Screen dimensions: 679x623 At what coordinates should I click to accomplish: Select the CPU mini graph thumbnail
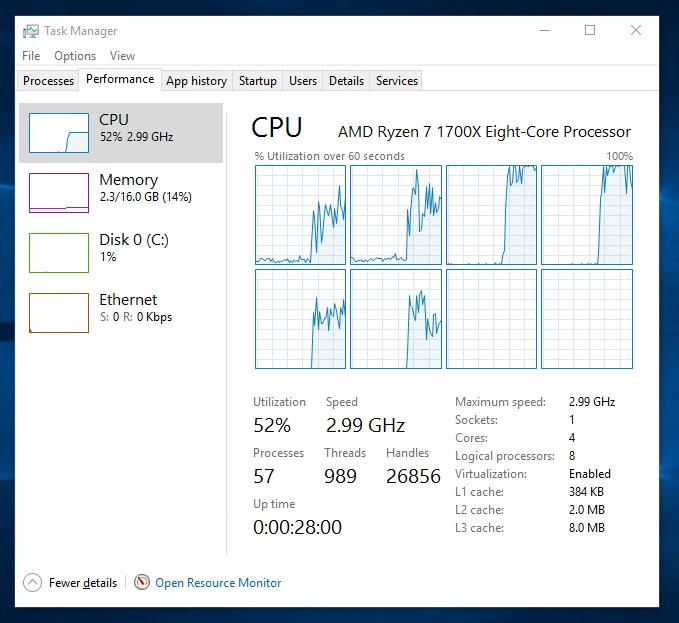pos(59,133)
